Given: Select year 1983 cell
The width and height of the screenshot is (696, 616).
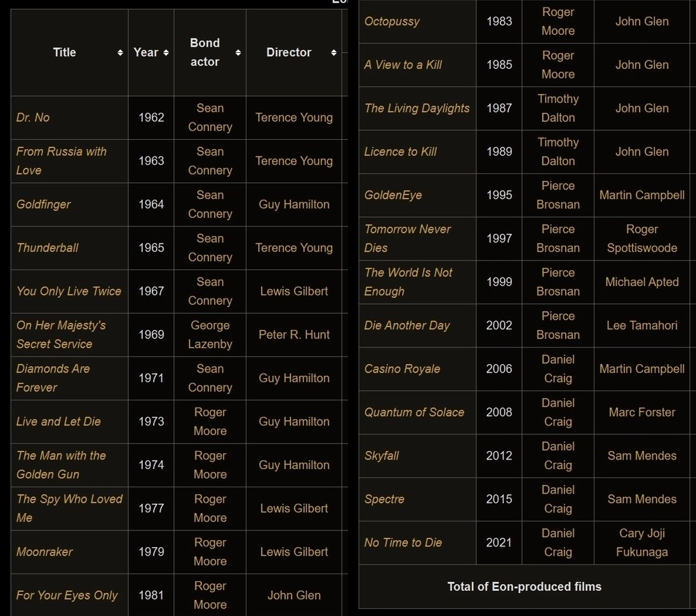Looking at the screenshot, I should (499, 22).
